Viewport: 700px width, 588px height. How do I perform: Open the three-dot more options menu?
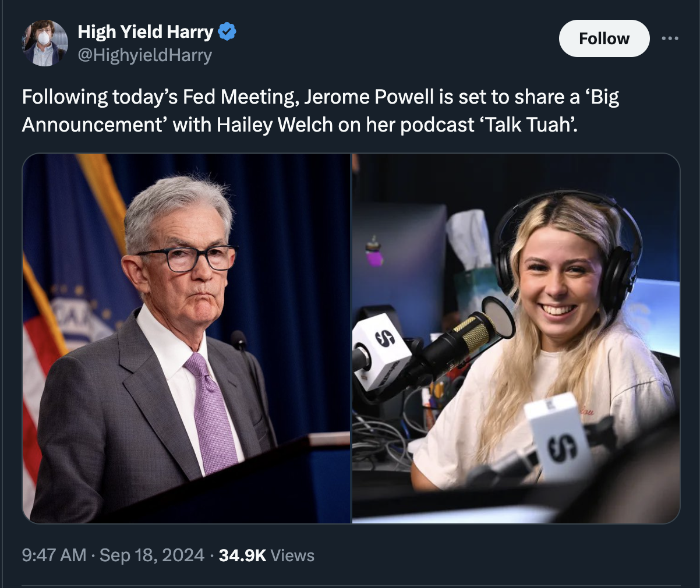coord(670,38)
